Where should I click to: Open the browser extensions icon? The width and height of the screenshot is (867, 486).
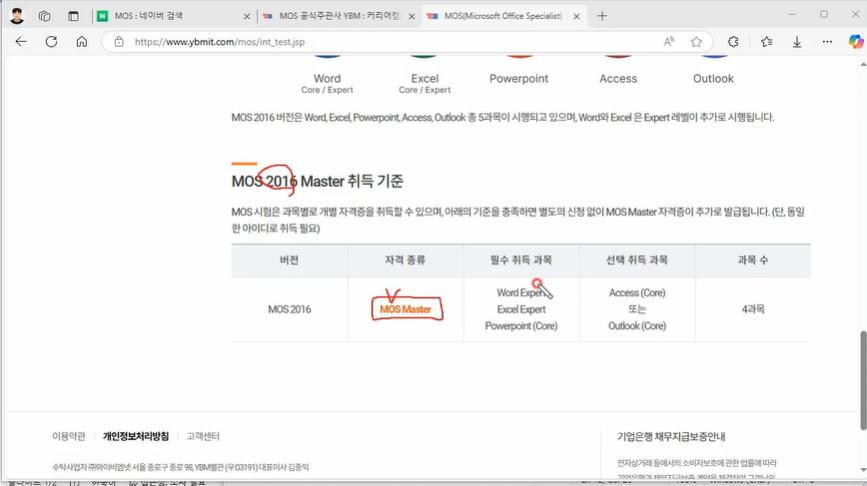click(733, 42)
